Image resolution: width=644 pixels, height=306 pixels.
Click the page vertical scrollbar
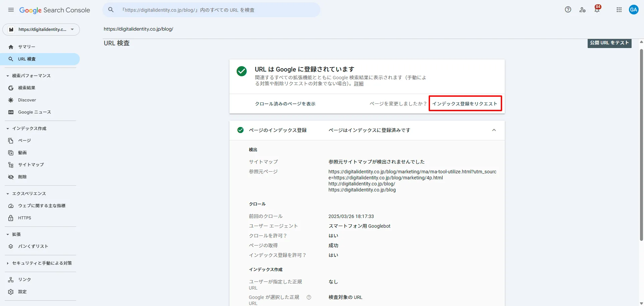coord(641,144)
